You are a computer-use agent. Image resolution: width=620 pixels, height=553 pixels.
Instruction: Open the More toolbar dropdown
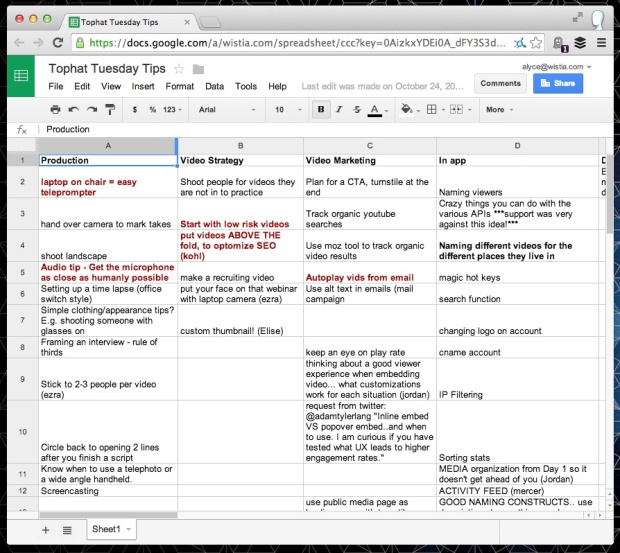[499, 109]
